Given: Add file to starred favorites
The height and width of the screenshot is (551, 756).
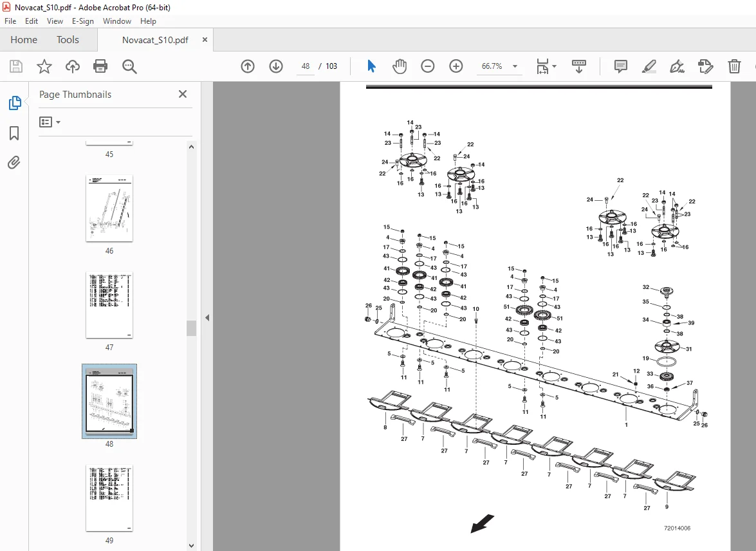Looking at the screenshot, I should click(x=44, y=66).
